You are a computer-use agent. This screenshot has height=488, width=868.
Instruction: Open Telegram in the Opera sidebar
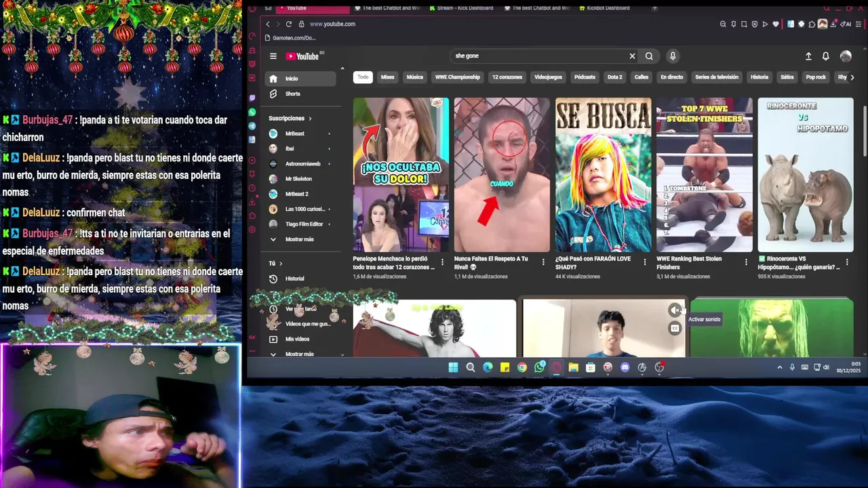pyautogui.click(x=252, y=126)
